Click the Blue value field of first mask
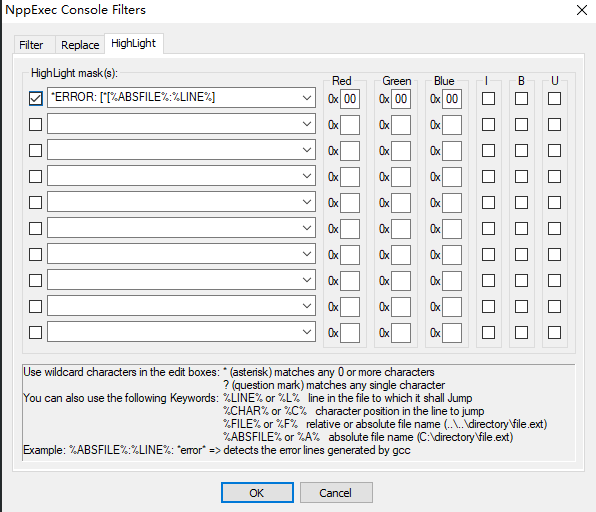The height and width of the screenshot is (512, 596). point(452,99)
